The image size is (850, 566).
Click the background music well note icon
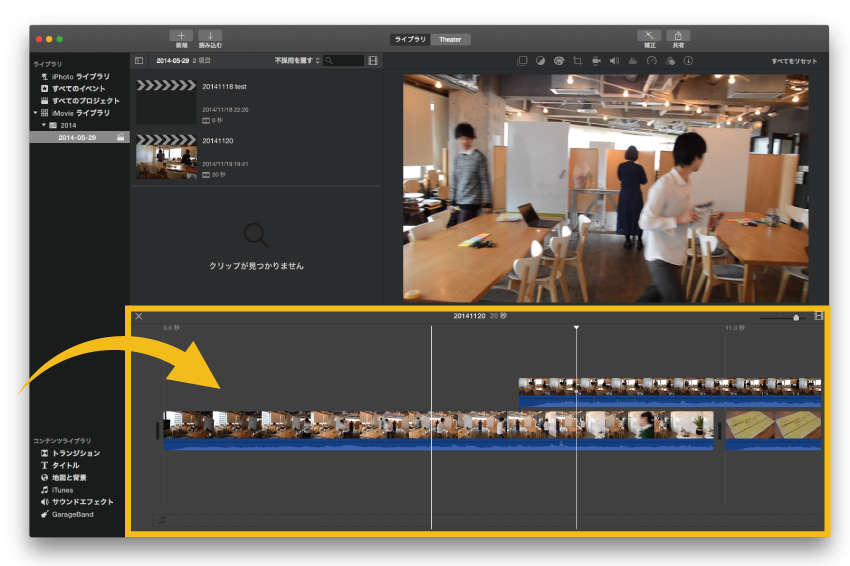pyautogui.click(x=162, y=520)
